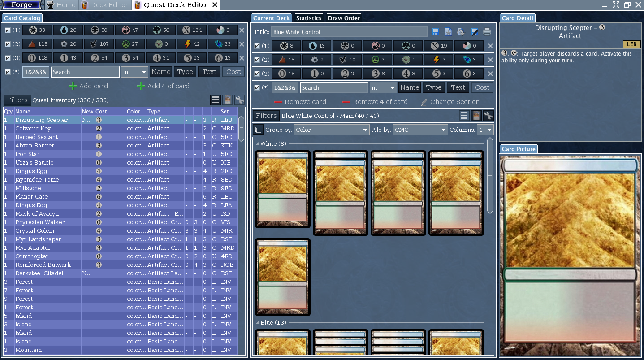
Task: Click the deck Title text field
Action: coord(350,32)
